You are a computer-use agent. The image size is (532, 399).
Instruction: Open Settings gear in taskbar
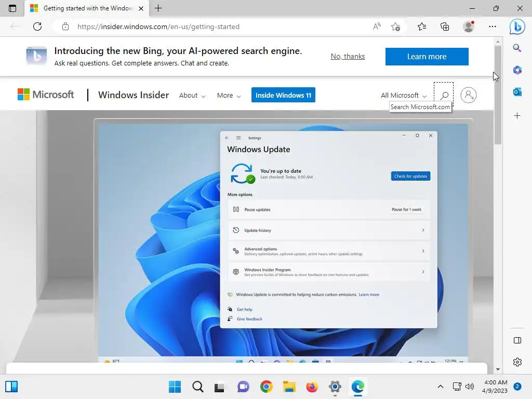(x=335, y=387)
